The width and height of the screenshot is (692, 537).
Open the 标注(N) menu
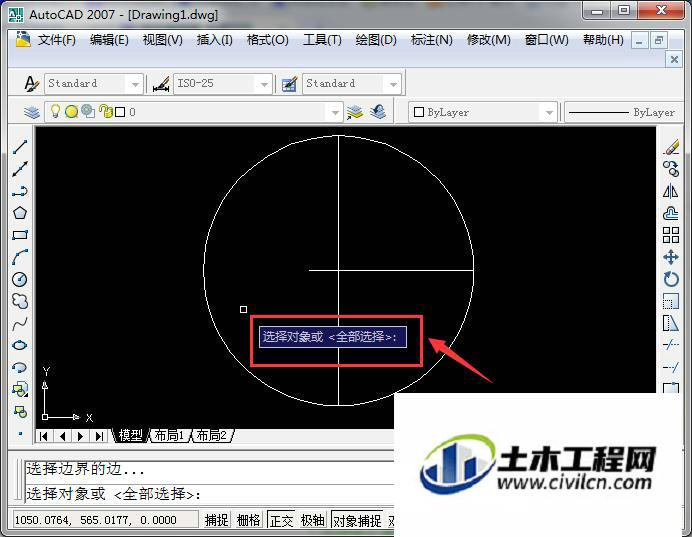[x=432, y=40]
